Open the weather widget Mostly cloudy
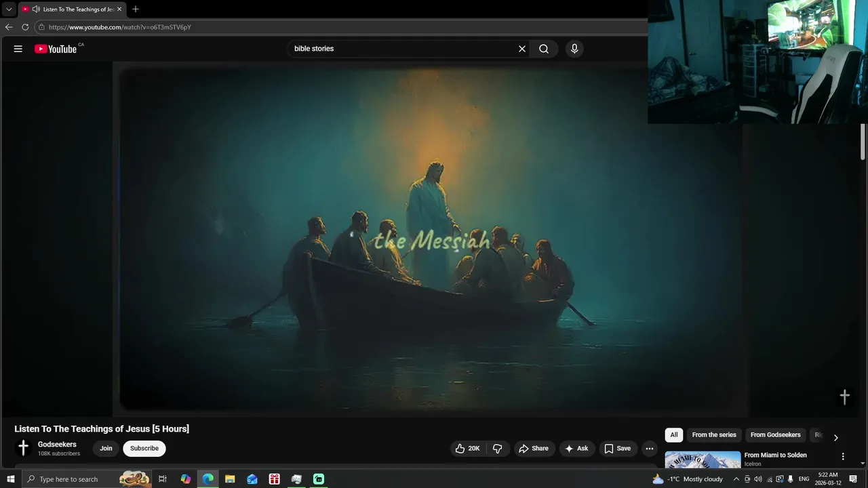This screenshot has height=488, width=868. (688, 479)
